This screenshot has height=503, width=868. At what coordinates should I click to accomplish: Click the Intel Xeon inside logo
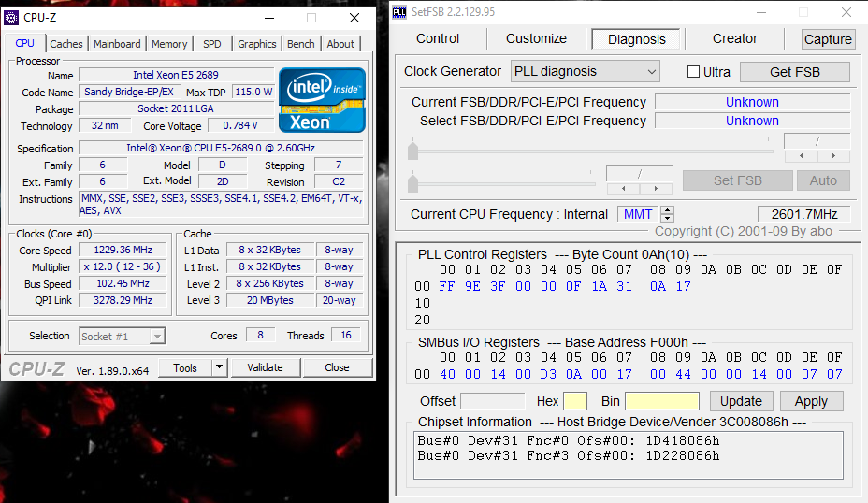point(322,100)
